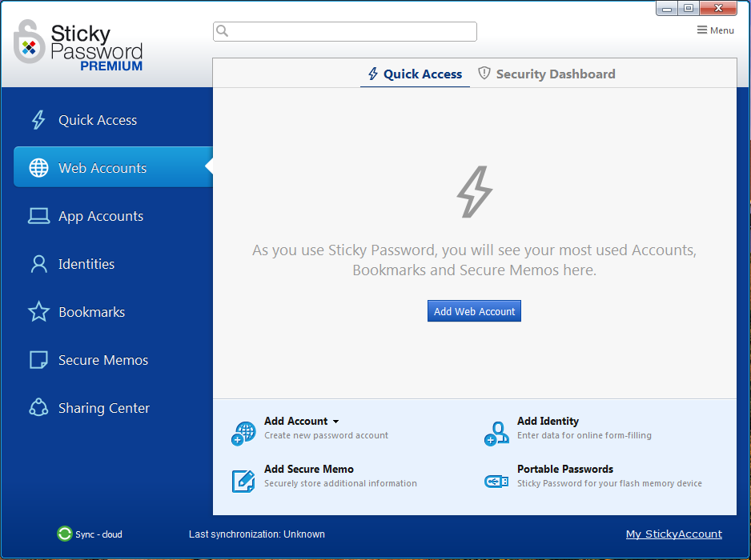Image resolution: width=751 pixels, height=560 pixels.
Task: Click the Last synchronization status text
Action: [256, 534]
